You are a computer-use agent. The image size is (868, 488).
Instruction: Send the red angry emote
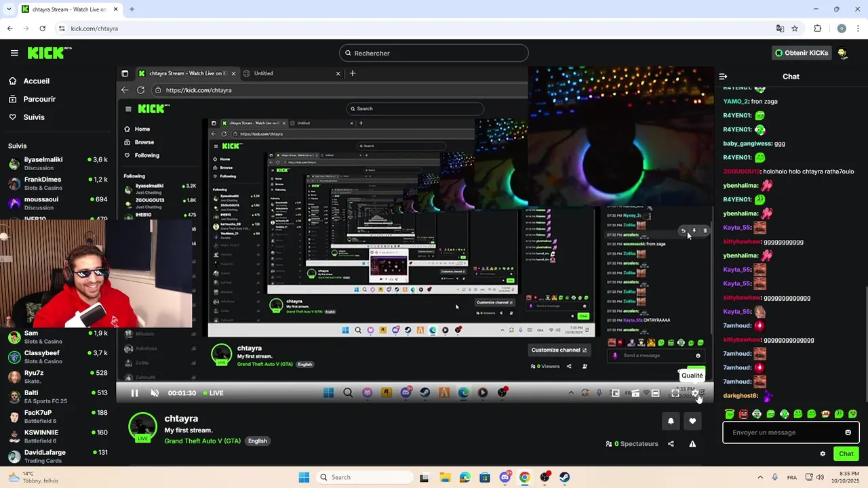[x=743, y=414]
